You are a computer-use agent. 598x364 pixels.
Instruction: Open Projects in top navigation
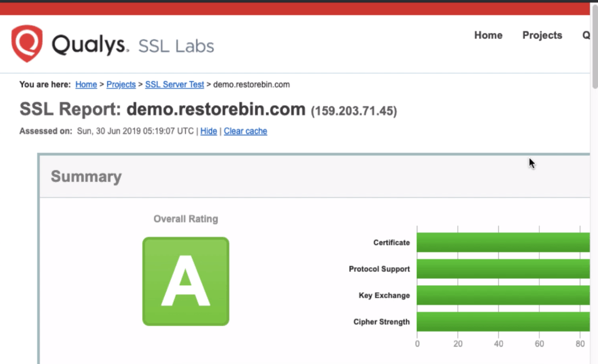point(542,35)
